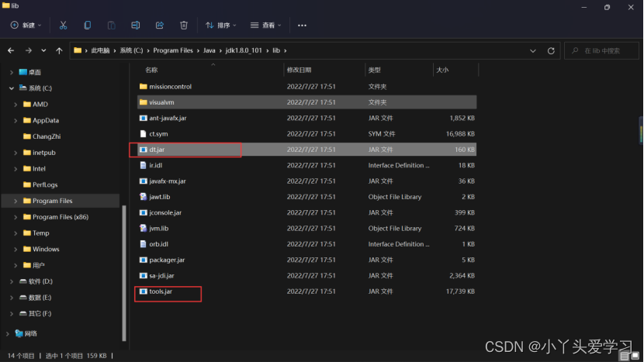Image resolution: width=644 pixels, height=362 pixels.
Task: Click the Paste clipboard icon
Action: click(x=111, y=26)
